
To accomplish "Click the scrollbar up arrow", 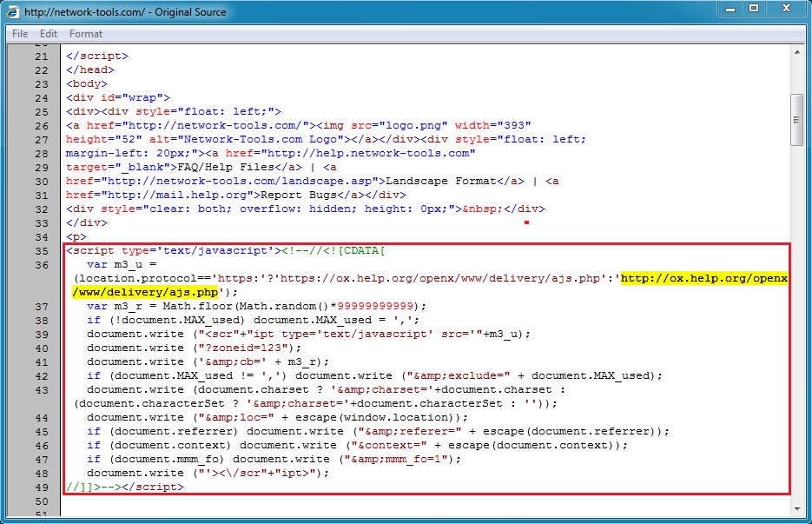I will click(797, 52).
